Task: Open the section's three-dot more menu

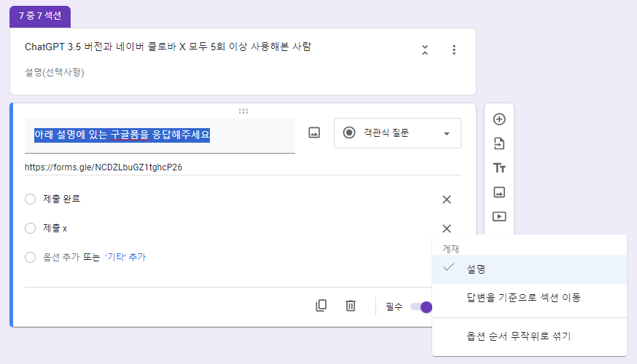Action: point(454,50)
